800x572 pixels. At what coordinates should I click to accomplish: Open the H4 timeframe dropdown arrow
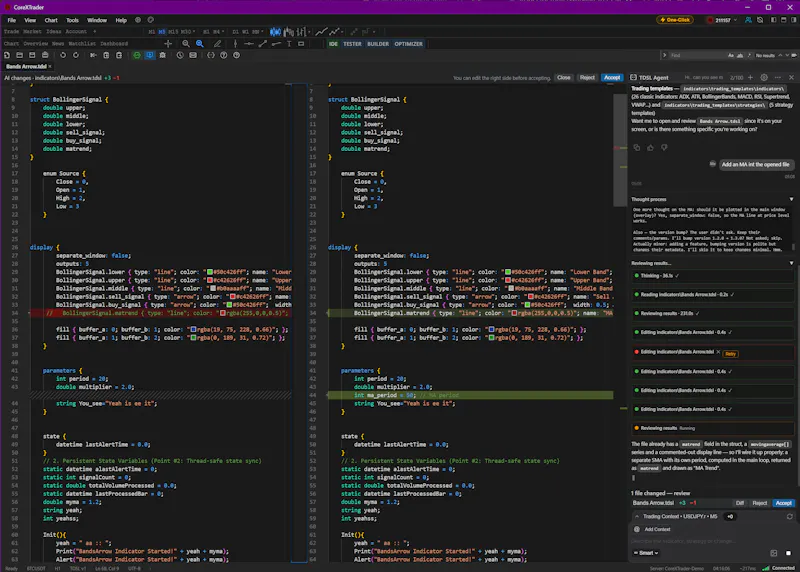tap(223, 32)
